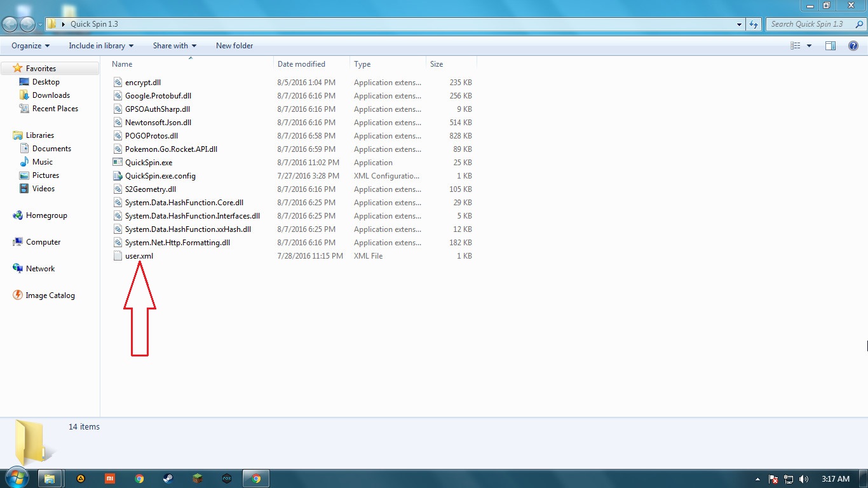This screenshot has height=488, width=868.
Task: Open the Nox player taskbar icon
Action: (227, 478)
